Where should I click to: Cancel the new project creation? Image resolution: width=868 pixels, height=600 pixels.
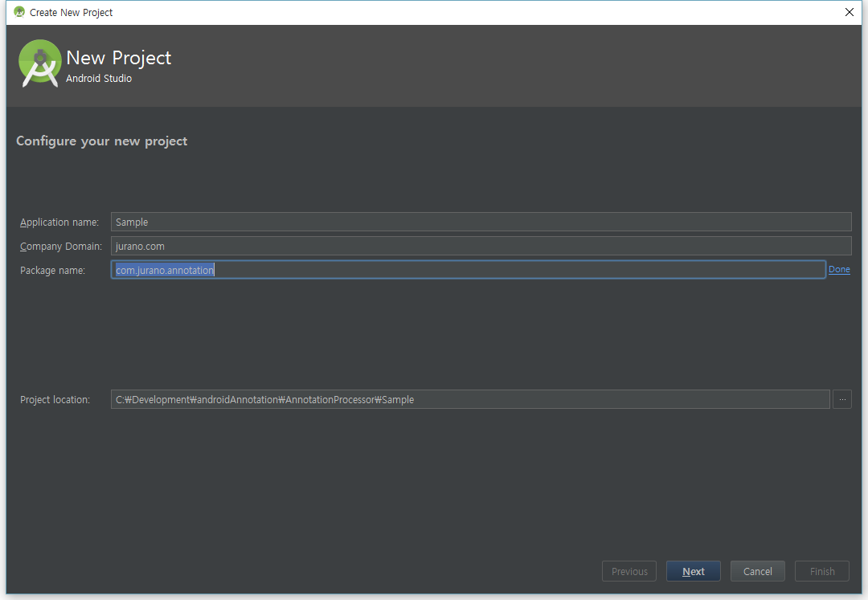(x=757, y=570)
